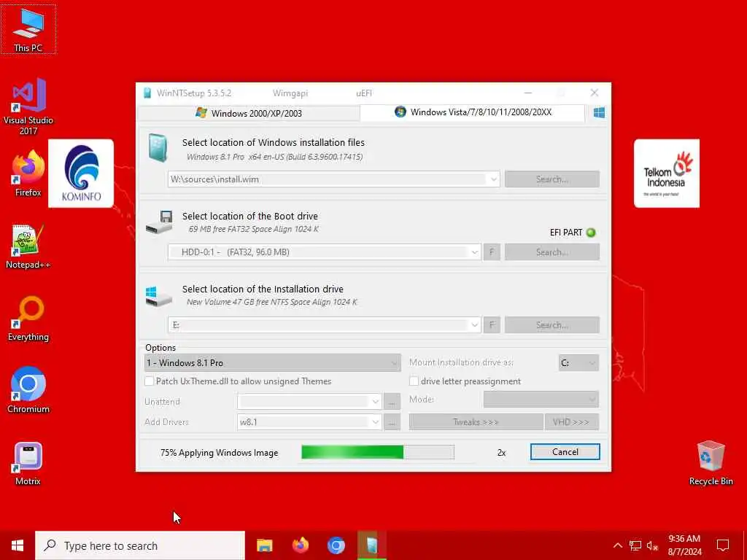747x560 pixels.
Task: Open network status tray icon
Action: point(635,545)
